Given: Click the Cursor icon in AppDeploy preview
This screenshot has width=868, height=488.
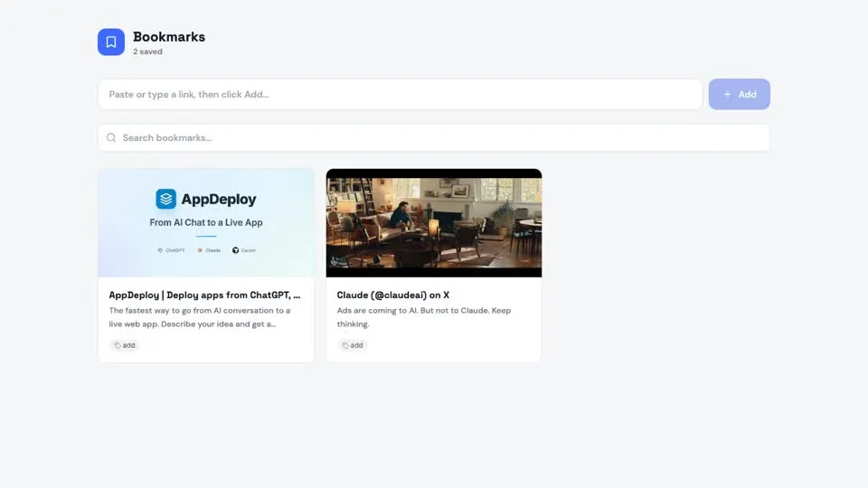Looking at the screenshot, I should point(235,250).
